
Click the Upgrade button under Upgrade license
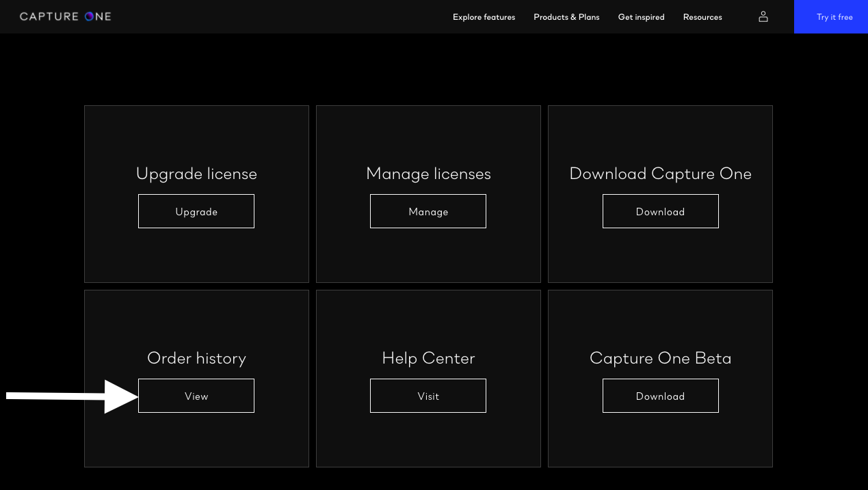196,211
